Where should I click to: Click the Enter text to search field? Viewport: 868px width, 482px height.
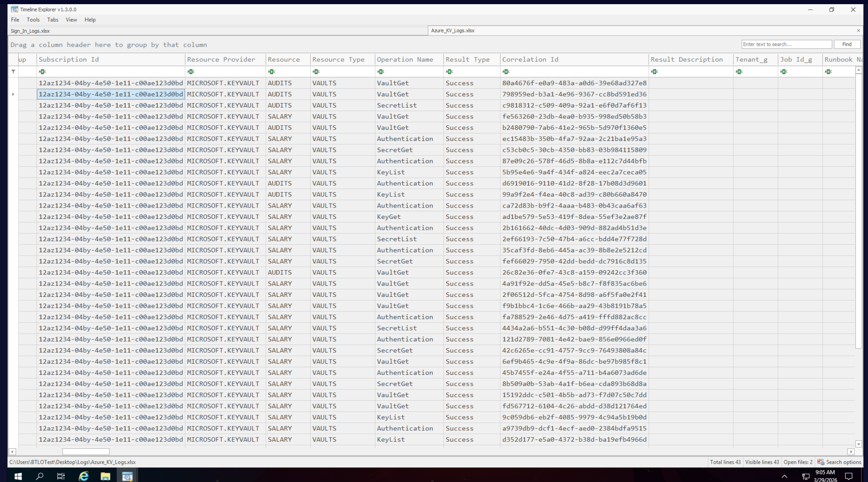786,44
